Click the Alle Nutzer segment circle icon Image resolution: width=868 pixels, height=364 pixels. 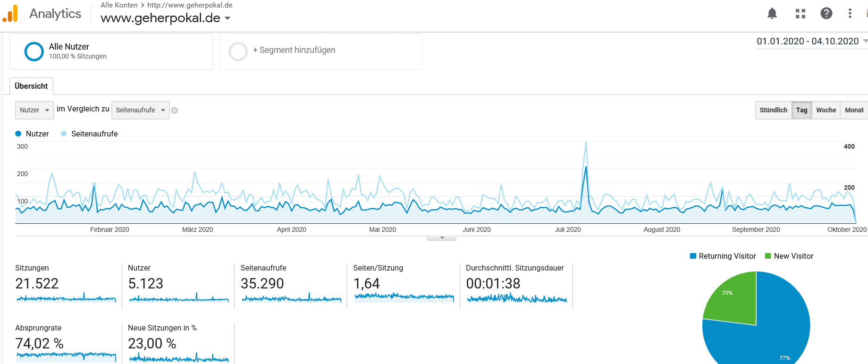point(34,51)
